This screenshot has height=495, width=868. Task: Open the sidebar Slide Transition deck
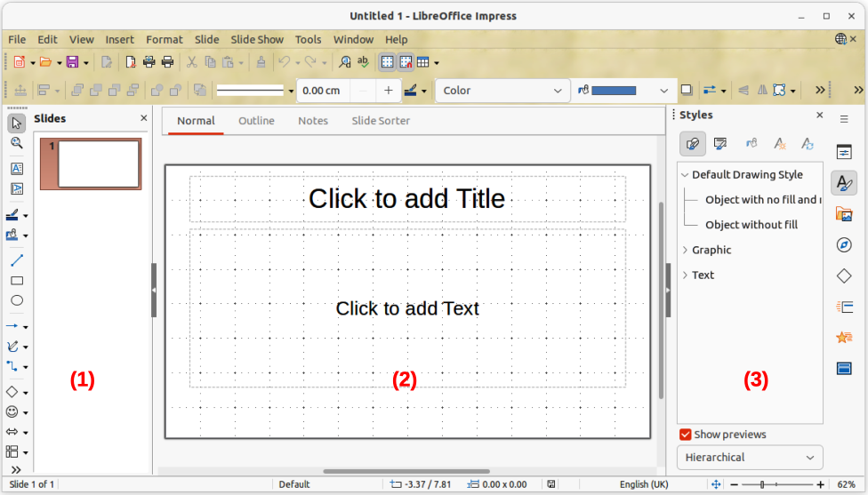[844, 307]
